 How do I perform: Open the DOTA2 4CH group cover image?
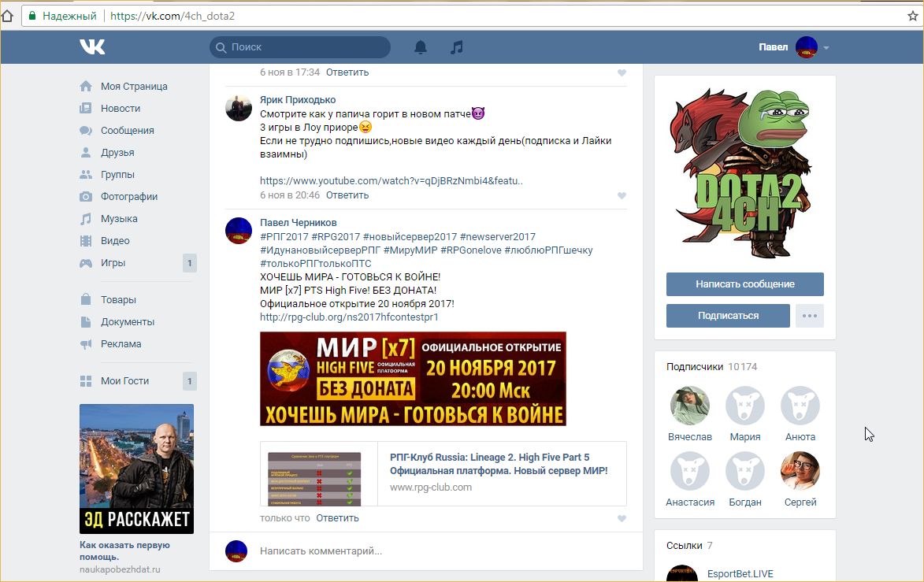[x=745, y=173]
